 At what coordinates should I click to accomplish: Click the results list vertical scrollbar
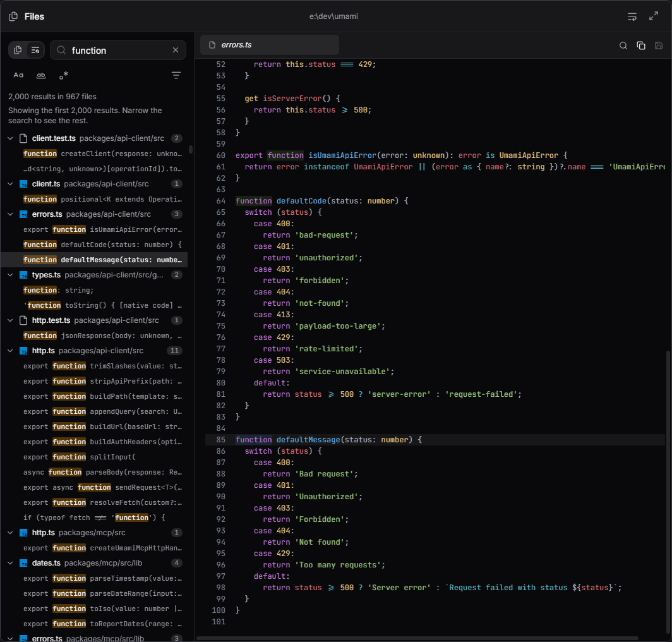[x=191, y=150]
